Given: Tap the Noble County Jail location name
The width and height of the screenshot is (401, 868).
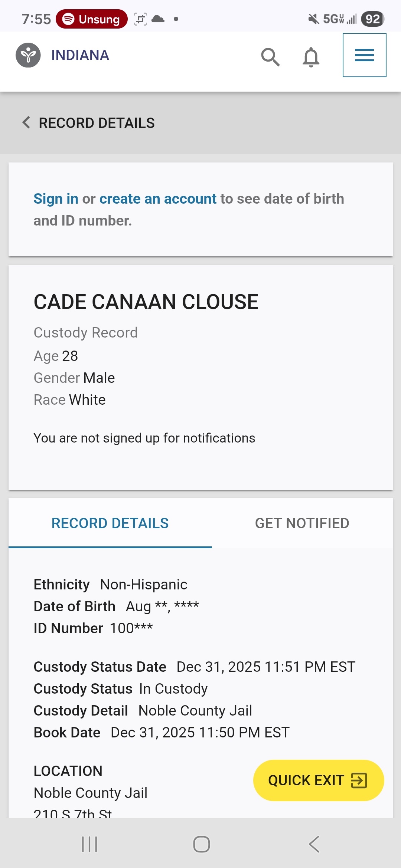Looking at the screenshot, I should coord(91,793).
